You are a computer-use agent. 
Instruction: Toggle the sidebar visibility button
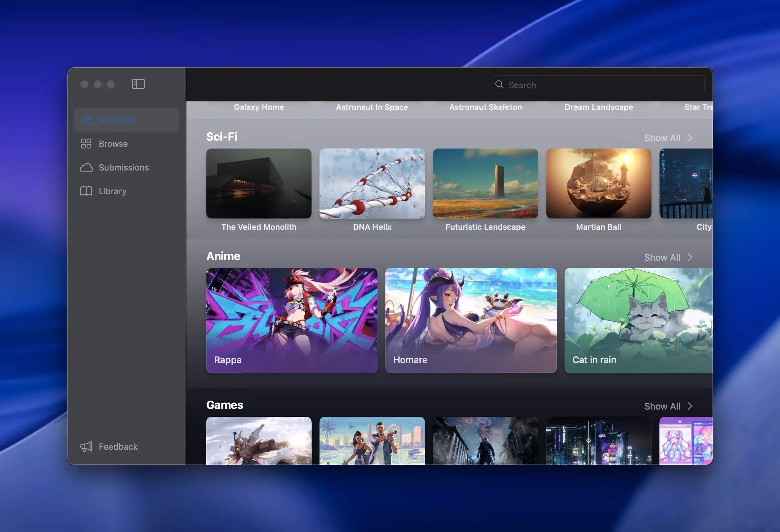point(138,84)
